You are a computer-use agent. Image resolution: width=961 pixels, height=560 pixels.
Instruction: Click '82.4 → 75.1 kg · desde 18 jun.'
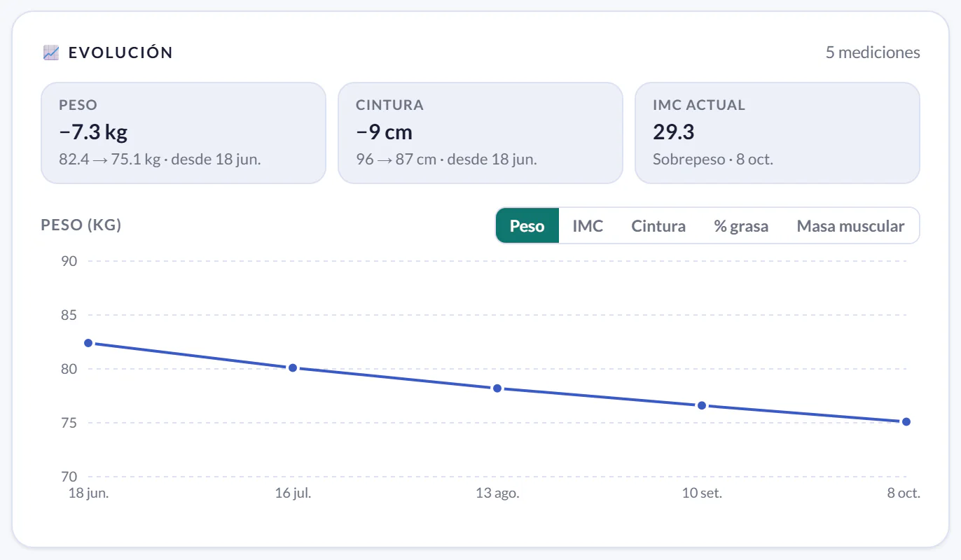tap(160, 159)
